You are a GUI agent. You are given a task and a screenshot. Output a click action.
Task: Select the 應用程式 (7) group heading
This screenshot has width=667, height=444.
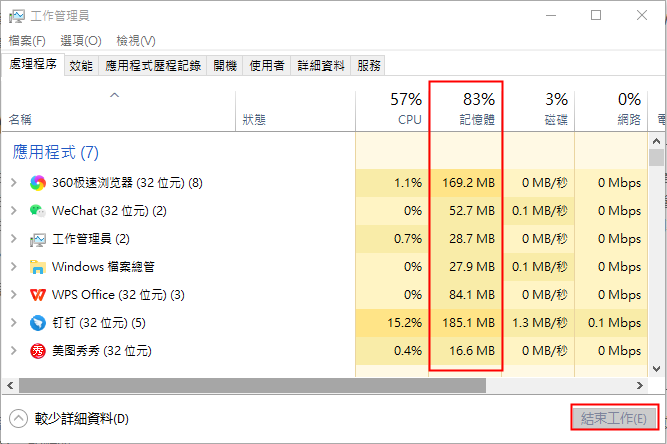pyautogui.click(x=55, y=152)
